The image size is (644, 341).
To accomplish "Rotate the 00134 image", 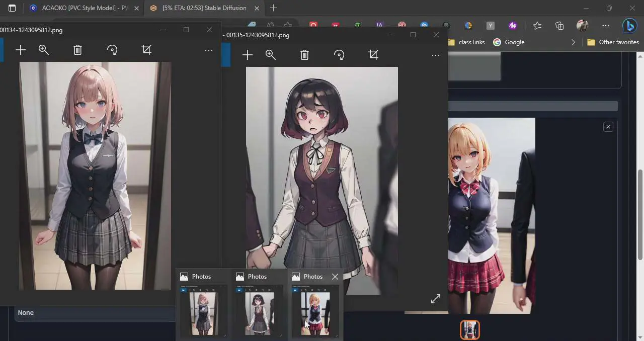I will 112,50.
